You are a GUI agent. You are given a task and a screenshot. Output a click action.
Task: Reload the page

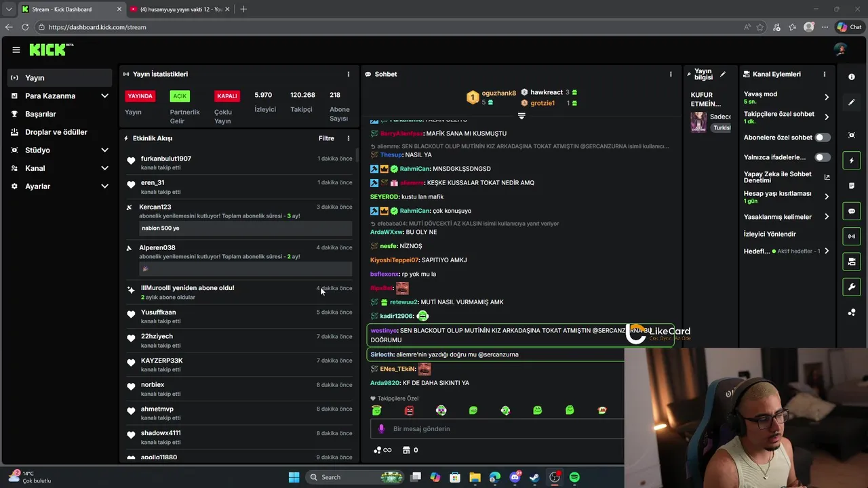(x=25, y=27)
